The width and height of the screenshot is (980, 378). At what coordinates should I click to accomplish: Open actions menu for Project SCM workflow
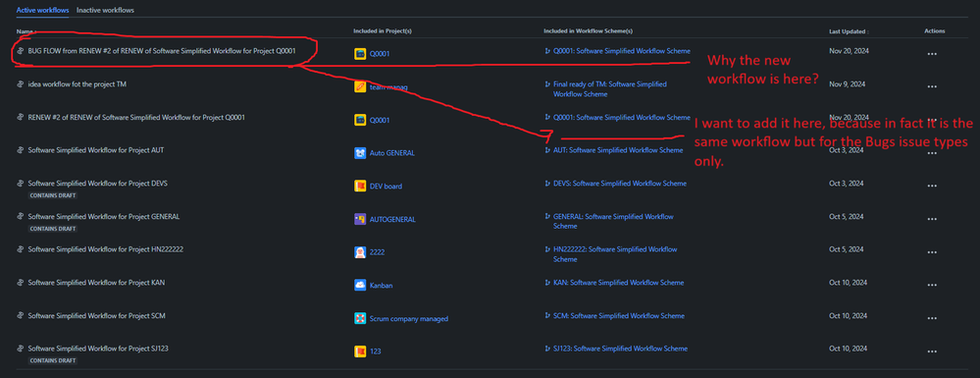[932, 318]
